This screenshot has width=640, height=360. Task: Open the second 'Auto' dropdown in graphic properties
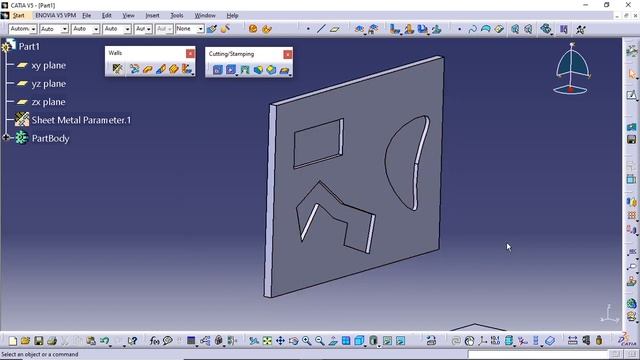tap(64, 29)
